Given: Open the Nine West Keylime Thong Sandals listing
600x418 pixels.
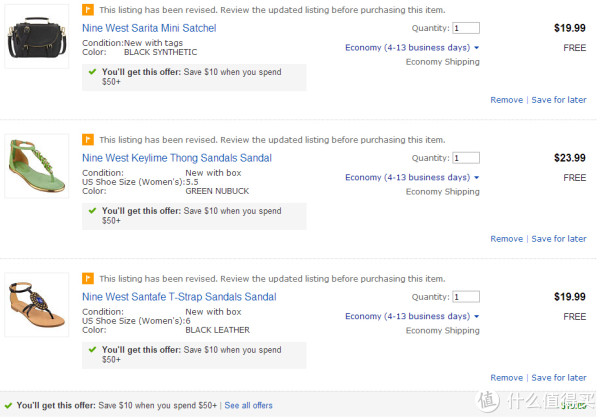Looking at the screenshot, I should 177,158.
